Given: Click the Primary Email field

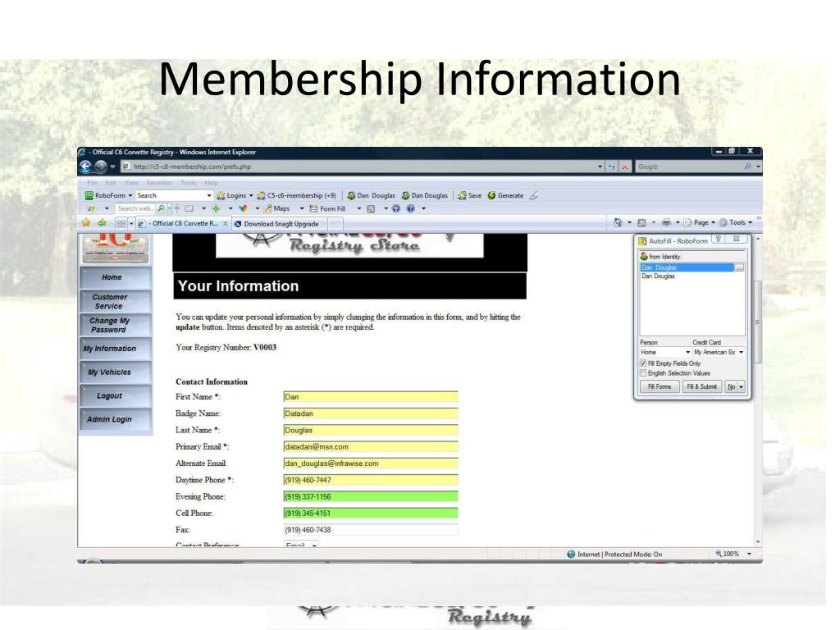Looking at the screenshot, I should (371, 447).
